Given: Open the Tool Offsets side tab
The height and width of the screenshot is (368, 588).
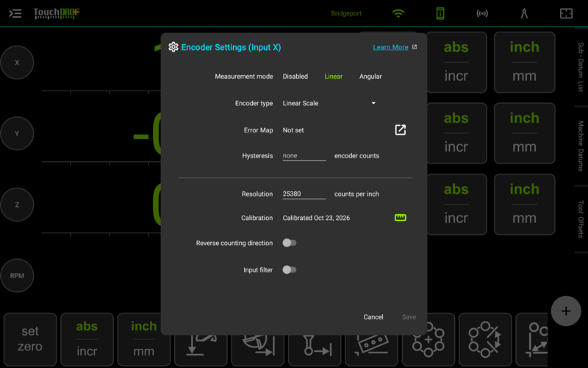Looking at the screenshot, I should pyautogui.click(x=581, y=219).
